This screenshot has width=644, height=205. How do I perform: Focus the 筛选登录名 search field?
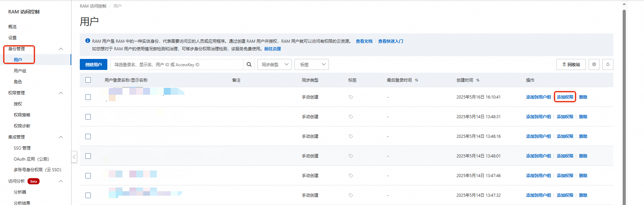click(x=177, y=64)
